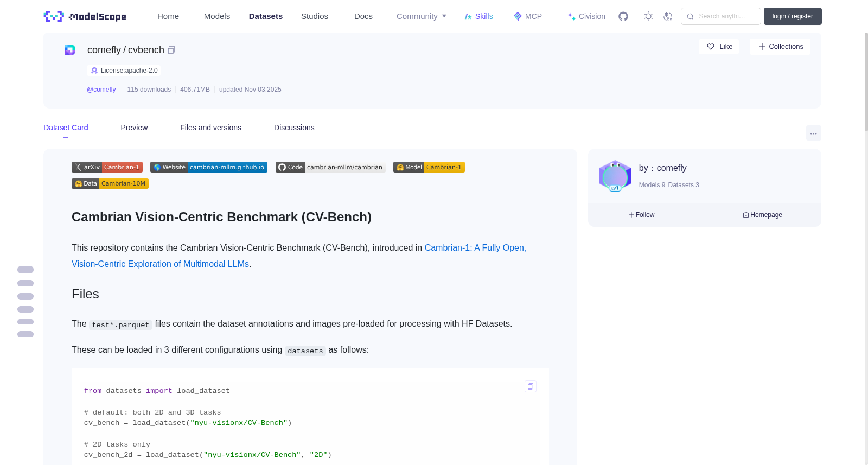Copy the code snippet
Viewport: 868px width, 465px height.
click(x=531, y=386)
